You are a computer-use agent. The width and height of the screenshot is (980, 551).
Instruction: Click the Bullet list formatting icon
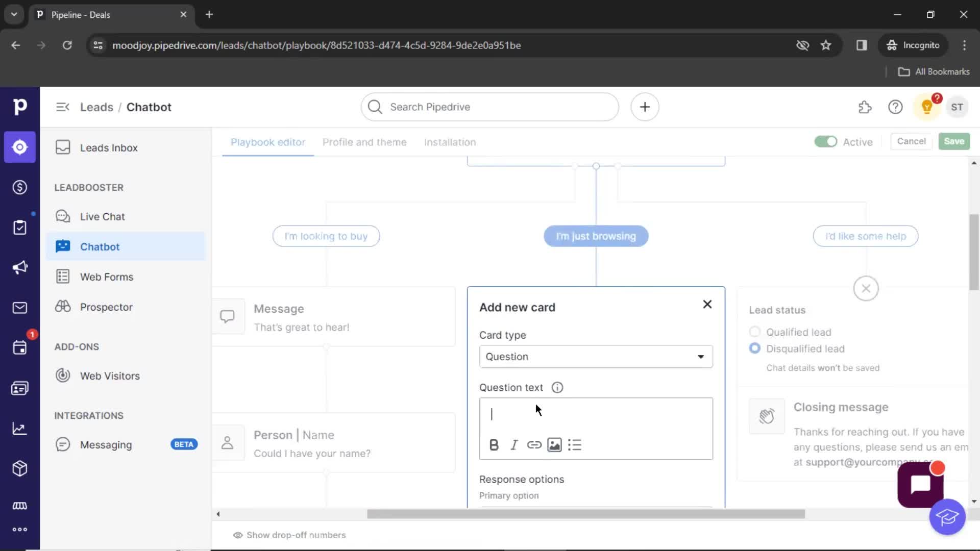point(575,445)
